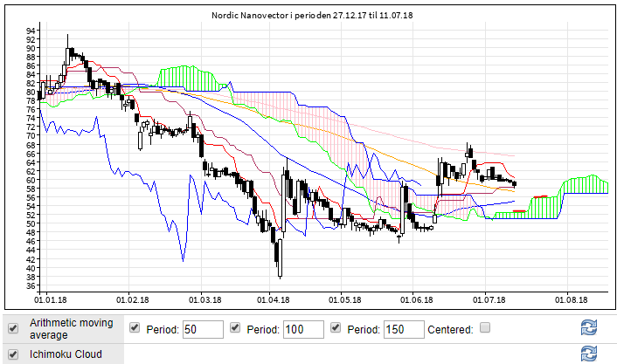Uncheck the Period 100 checkbox
The height and width of the screenshot is (364, 617).
coord(235,327)
